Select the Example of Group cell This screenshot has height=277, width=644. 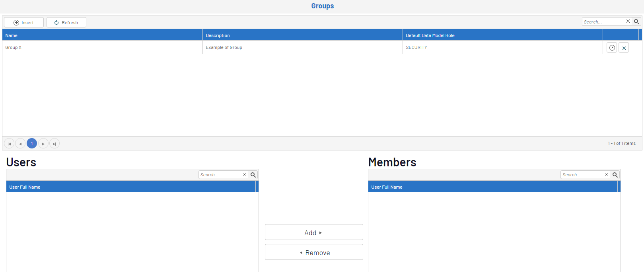pyautogui.click(x=303, y=47)
